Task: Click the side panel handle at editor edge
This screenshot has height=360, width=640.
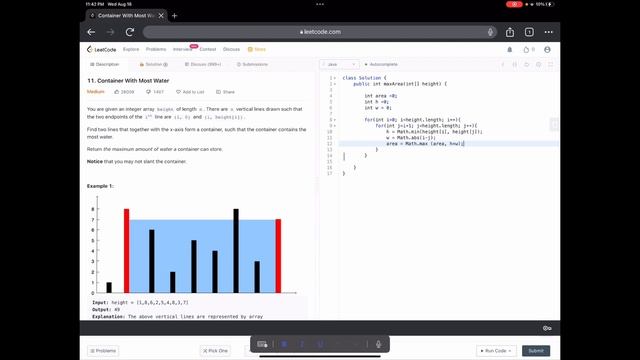Action: point(554,124)
